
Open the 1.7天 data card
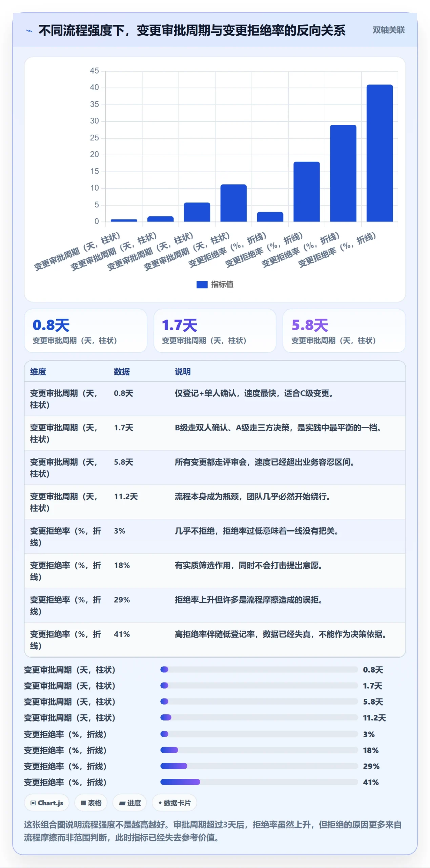pos(215,331)
